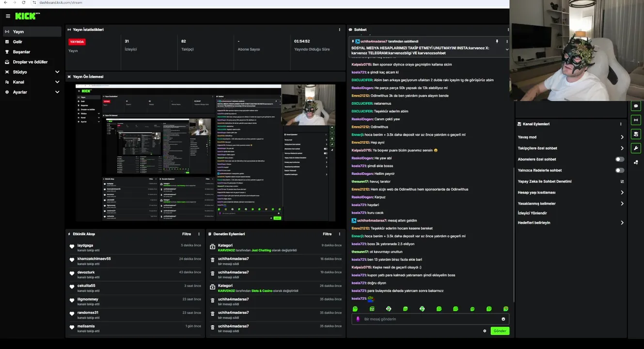
Task: Click heart icon beside laydgaga follow event
Action: coord(72,247)
